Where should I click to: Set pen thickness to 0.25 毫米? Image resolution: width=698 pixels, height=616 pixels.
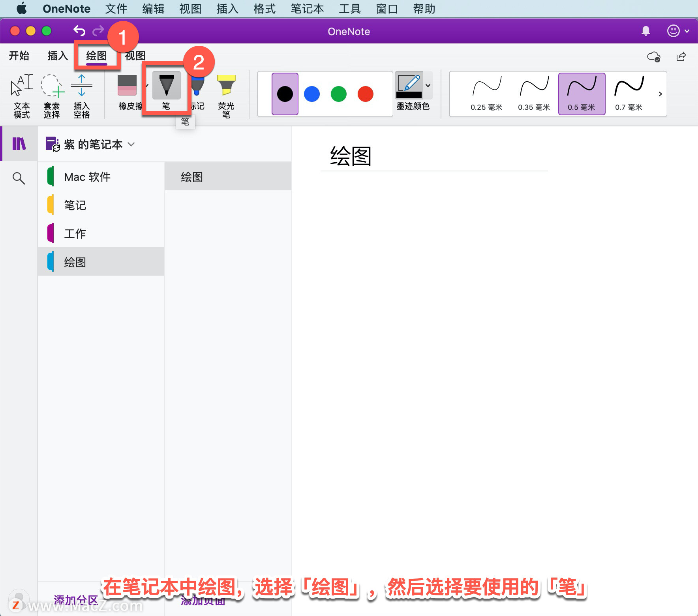tap(487, 94)
